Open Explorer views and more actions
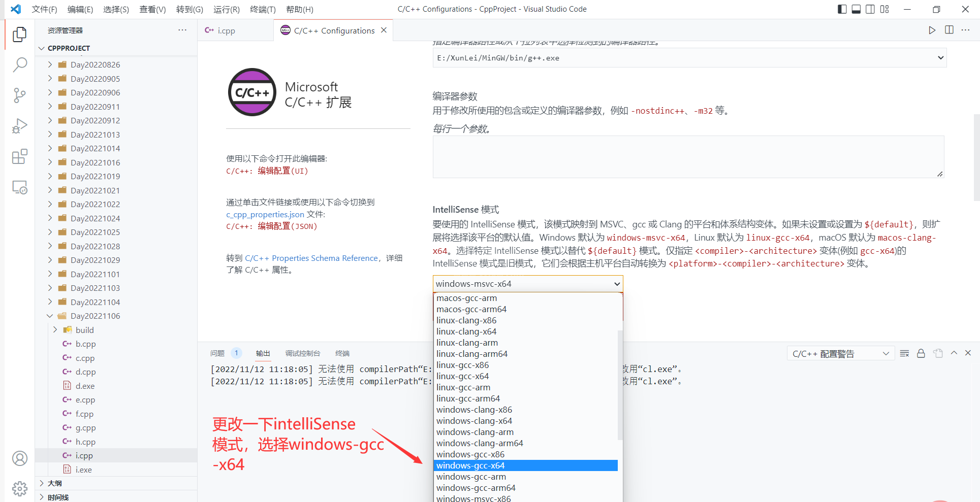 click(182, 30)
